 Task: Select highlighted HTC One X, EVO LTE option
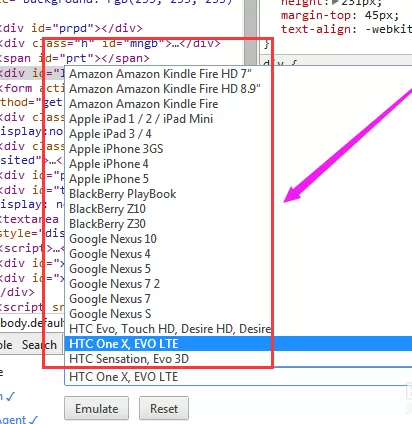coord(238,344)
